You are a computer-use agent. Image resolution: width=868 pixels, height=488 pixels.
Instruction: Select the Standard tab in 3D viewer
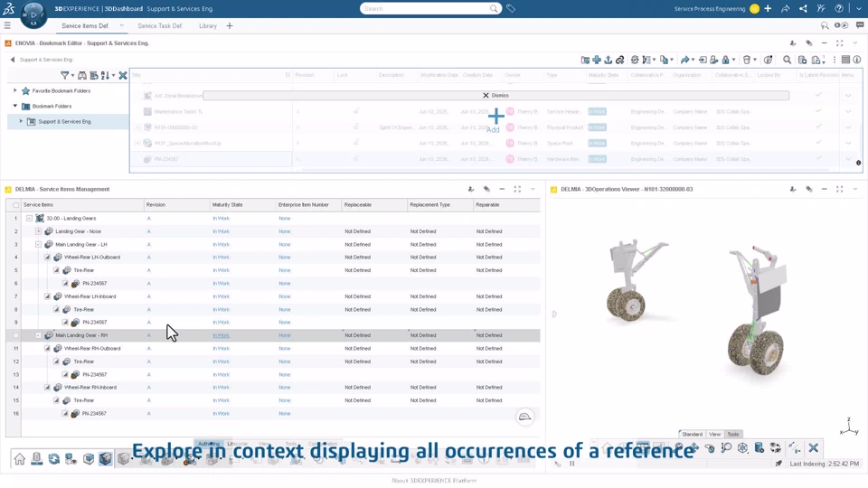coord(692,435)
